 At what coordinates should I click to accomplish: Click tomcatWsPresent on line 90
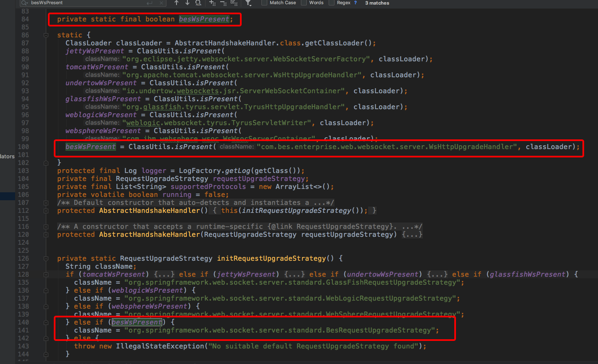(x=97, y=67)
